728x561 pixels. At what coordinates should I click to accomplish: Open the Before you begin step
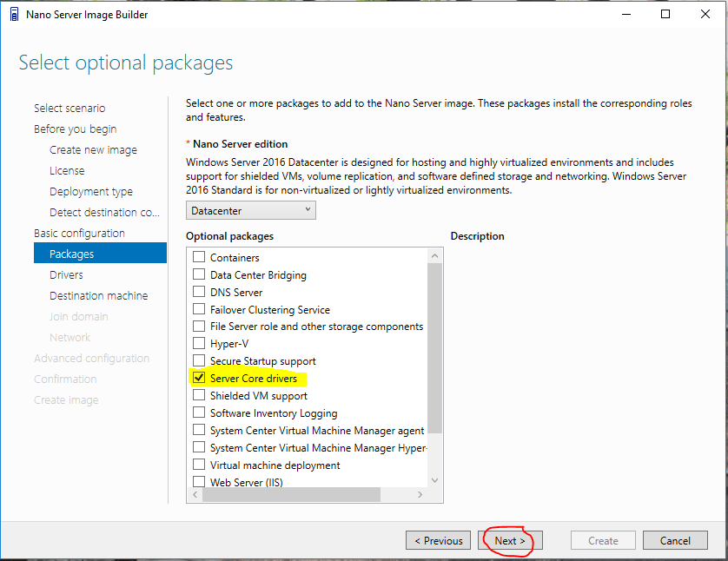pos(76,129)
